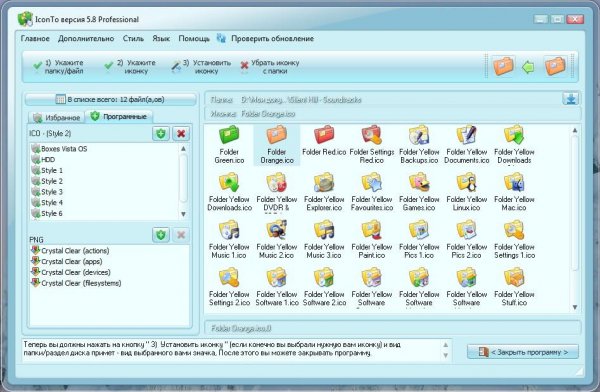Click green shield add button in ICO section
The height and width of the screenshot is (392, 600).
161,134
